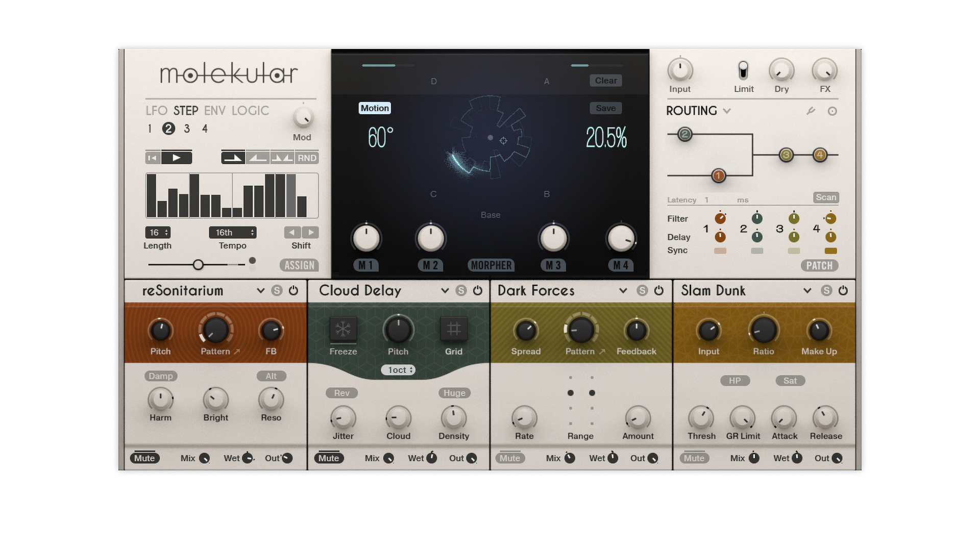This screenshot has width=980, height=551.
Task: Shift step pattern right with arrow
Action: pos(310,233)
